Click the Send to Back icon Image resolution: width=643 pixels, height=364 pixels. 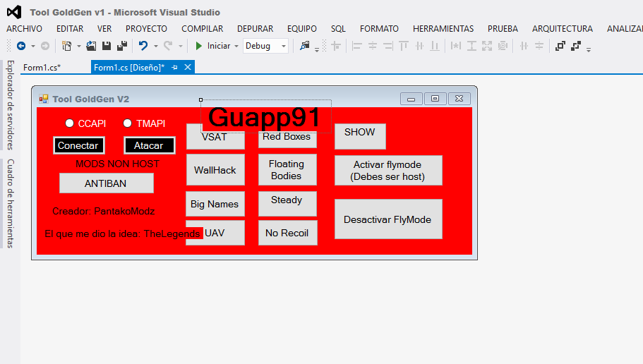coord(576,46)
